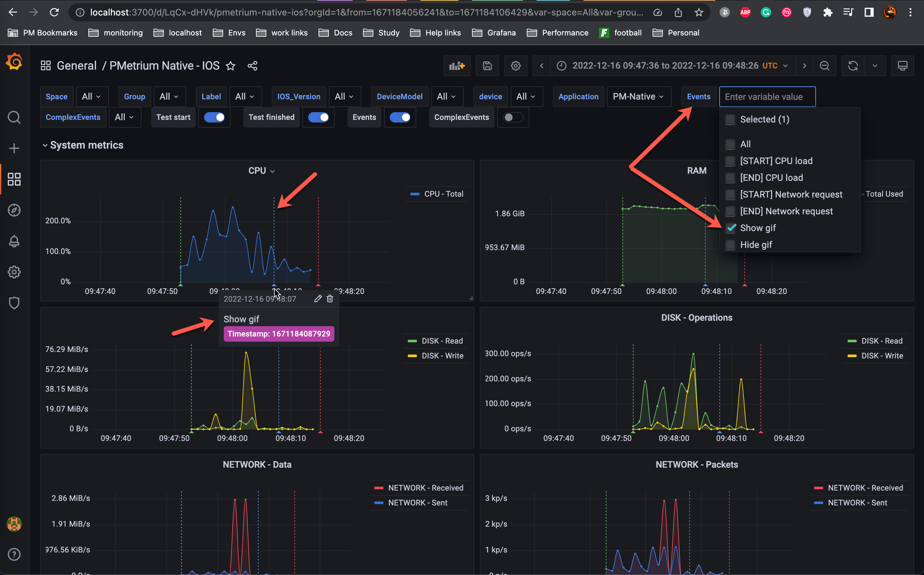Viewport: 924px width, 575px height.
Task: Toggle Selected (1) checkbox
Action: [x=730, y=120]
